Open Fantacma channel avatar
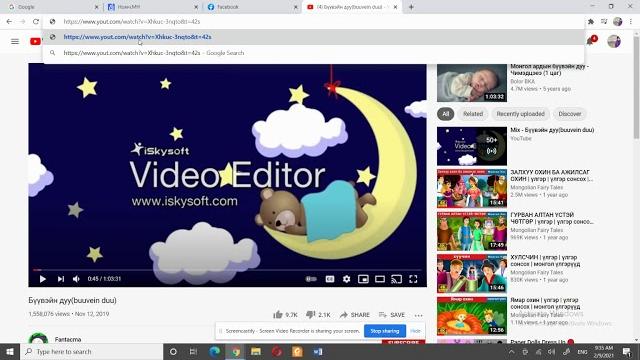 tap(38, 339)
